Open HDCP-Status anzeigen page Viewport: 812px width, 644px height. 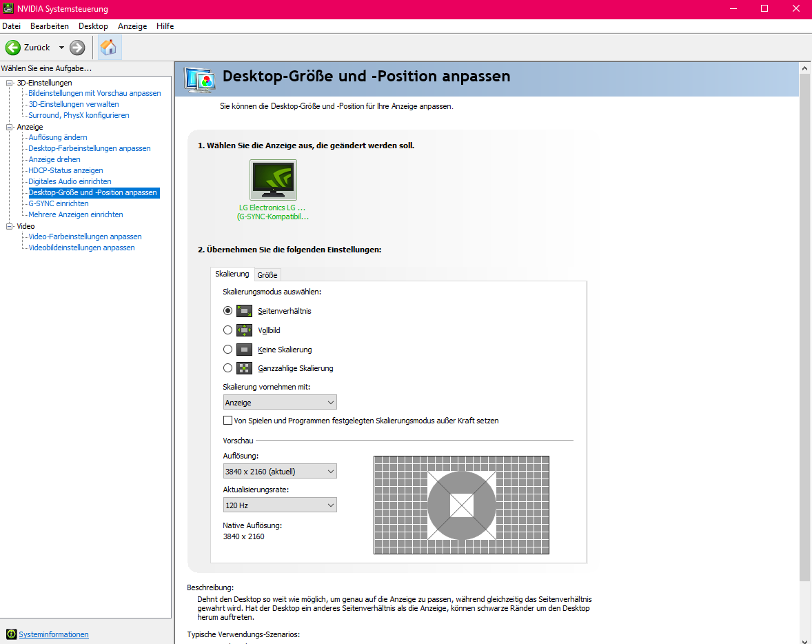(x=65, y=170)
